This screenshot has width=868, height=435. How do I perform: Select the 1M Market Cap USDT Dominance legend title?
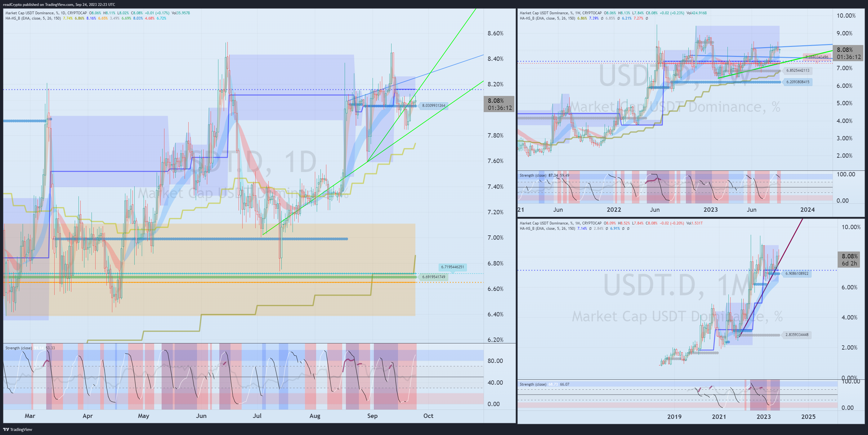point(561,223)
